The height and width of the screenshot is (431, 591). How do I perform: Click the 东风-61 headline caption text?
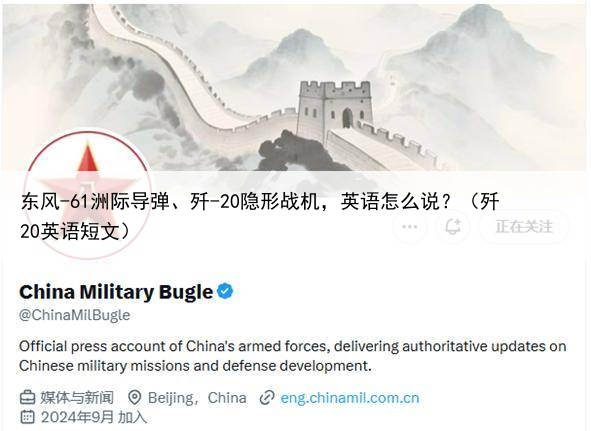pyautogui.click(x=260, y=216)
